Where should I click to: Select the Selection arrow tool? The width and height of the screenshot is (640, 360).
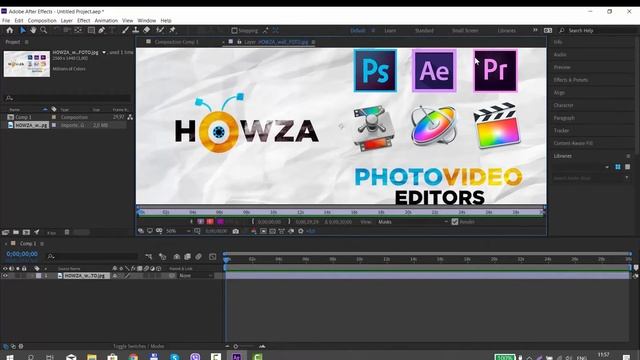22,30
